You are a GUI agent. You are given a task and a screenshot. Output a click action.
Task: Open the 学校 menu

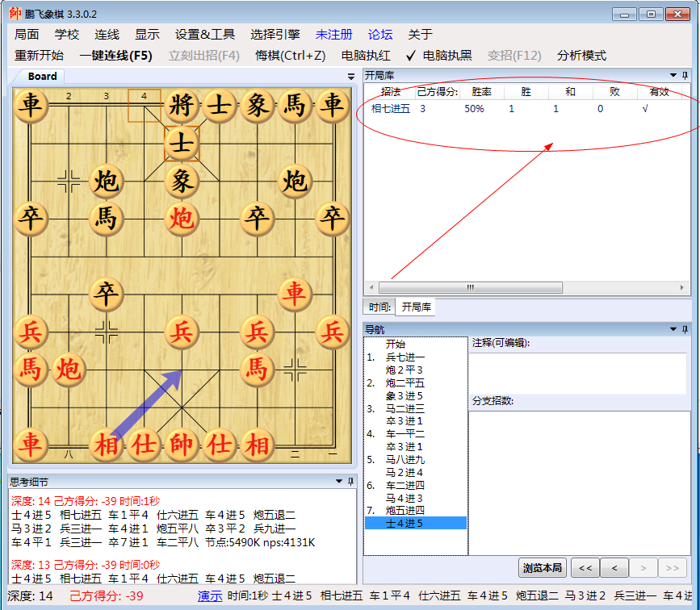pos(67,35)
